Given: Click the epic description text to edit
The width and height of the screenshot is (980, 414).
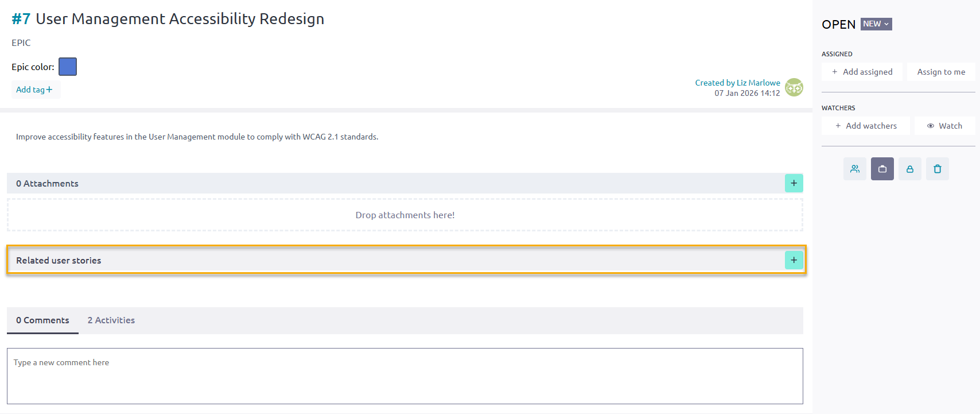Looking at the screenshot, I should pyautogui.click(x=197, y=137).
